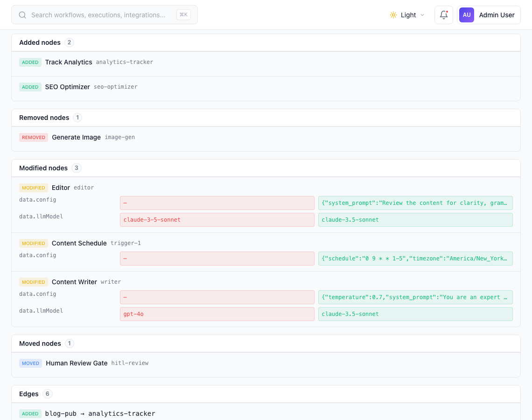The width and height of the screenshot is (532, 420).
Task: Click the sun theme icon
Action: (x=393, y=15)
